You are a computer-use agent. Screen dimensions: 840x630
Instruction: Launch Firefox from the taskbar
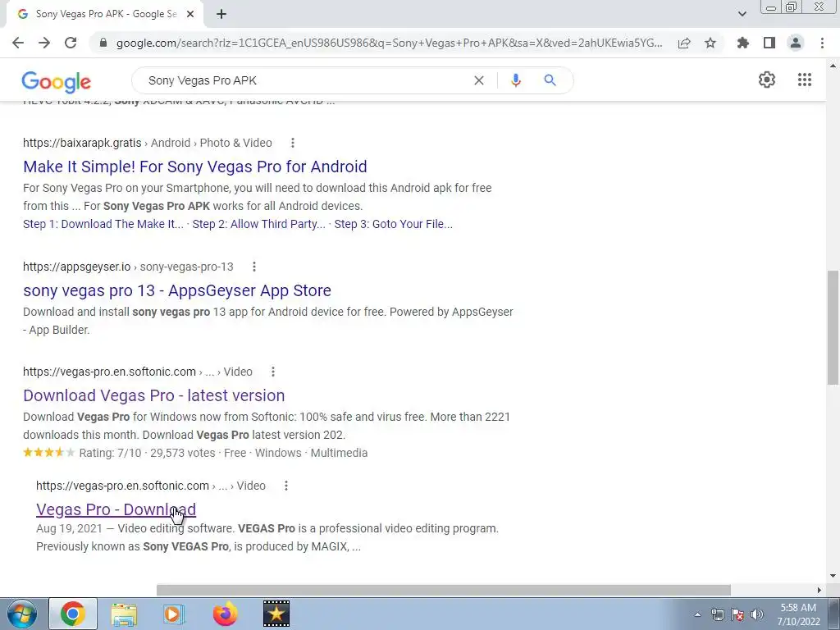coord(225,614)
